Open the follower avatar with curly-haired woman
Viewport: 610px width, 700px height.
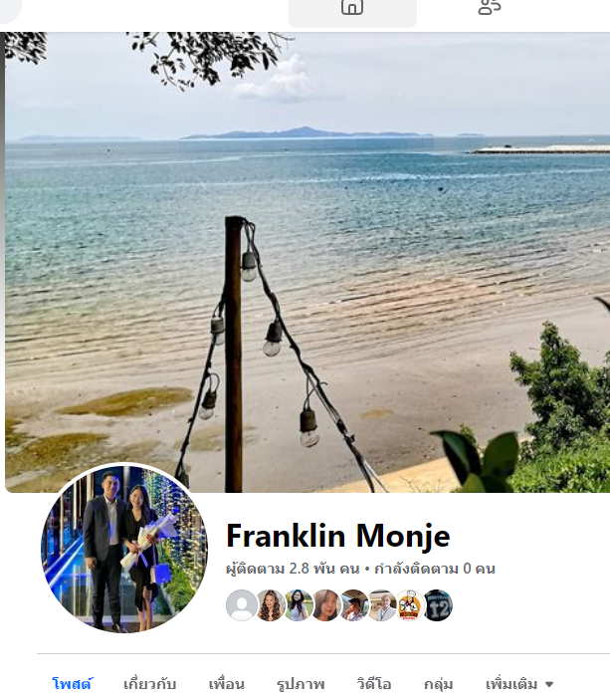pos(271,605)
